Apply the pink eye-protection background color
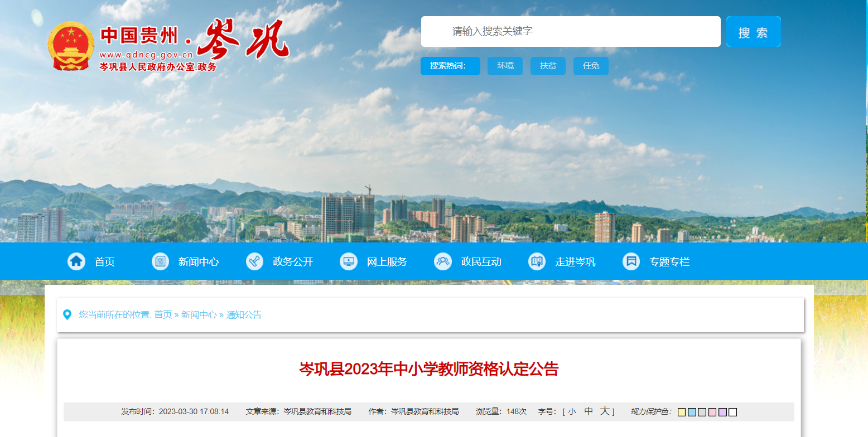This screenshot has height=437, width=868. [712, 412]
